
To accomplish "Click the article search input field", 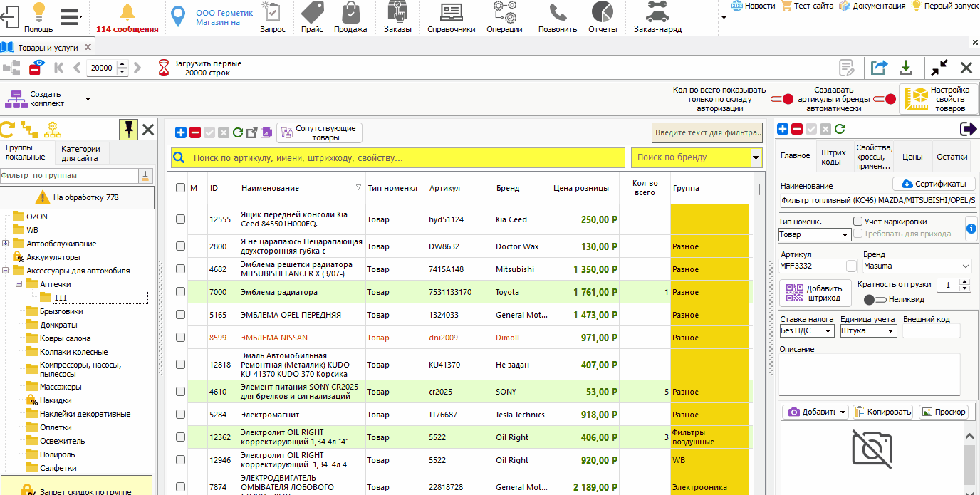I will 398,157.
